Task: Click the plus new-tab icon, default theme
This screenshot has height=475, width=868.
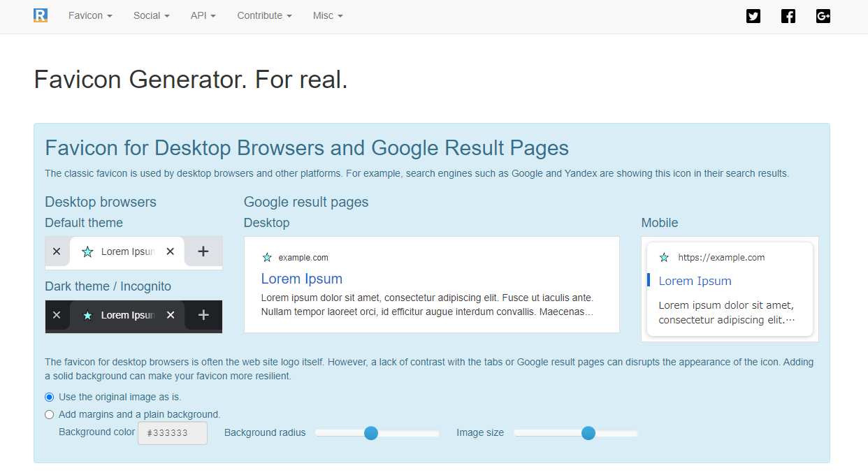Action: coord(203,251)
